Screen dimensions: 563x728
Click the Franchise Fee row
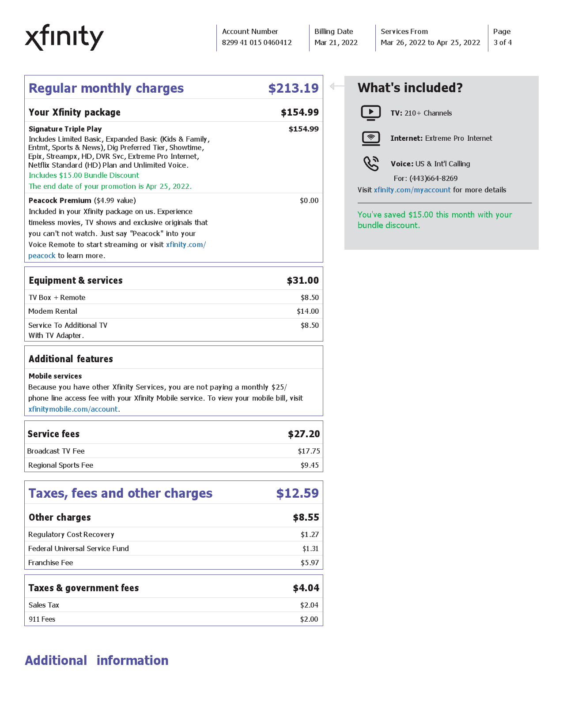174,563
